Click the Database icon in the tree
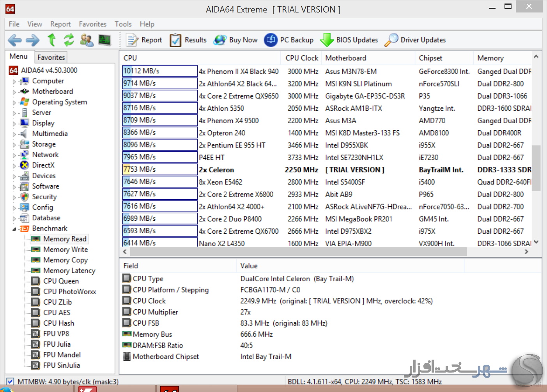This screenshot has height=392, width=547. [25, 218]
